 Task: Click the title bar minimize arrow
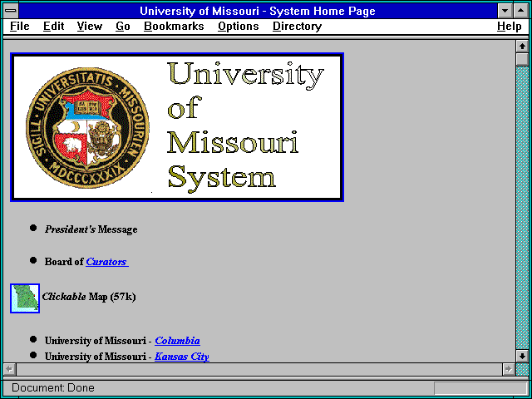click(505, 11)
